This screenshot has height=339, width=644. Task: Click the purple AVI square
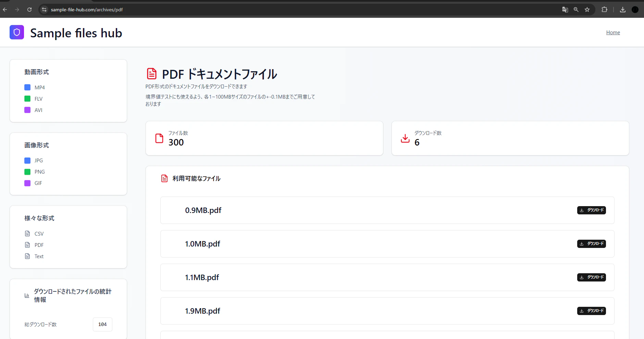(x=27, y=110)
